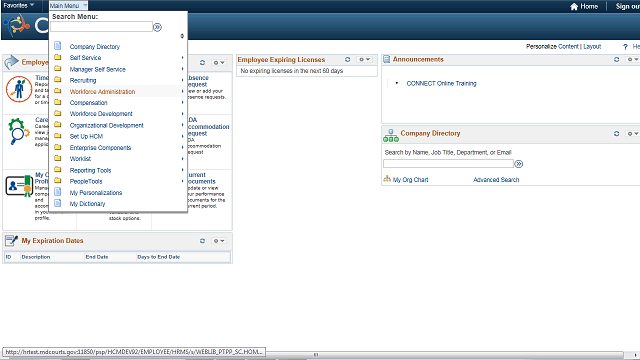Click the Time reporting person icon
The height and width of the screenshot is (360, 640).
pyautogui.click(x=19, y=89)
